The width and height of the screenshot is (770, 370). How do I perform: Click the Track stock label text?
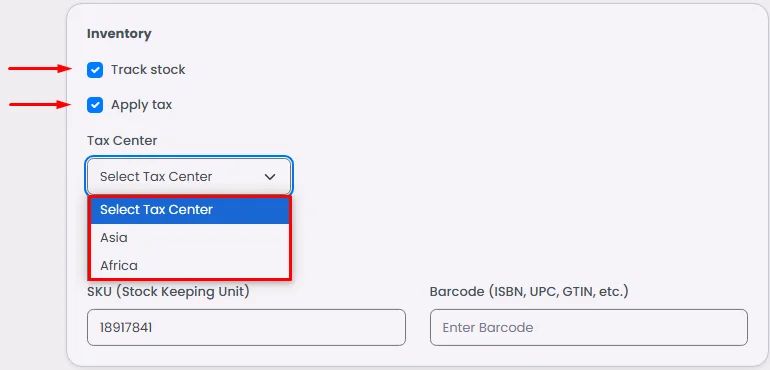pos(148,70)
